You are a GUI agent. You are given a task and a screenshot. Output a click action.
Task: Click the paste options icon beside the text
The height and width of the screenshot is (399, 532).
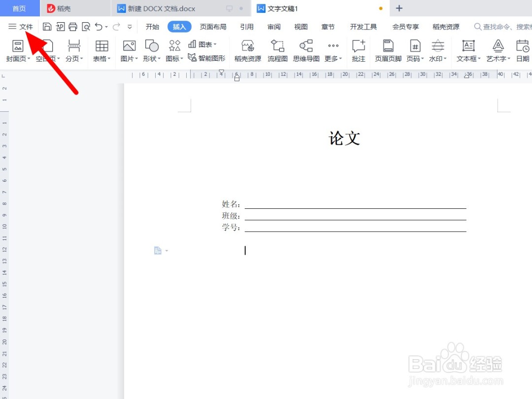click(x=158, y=250)
